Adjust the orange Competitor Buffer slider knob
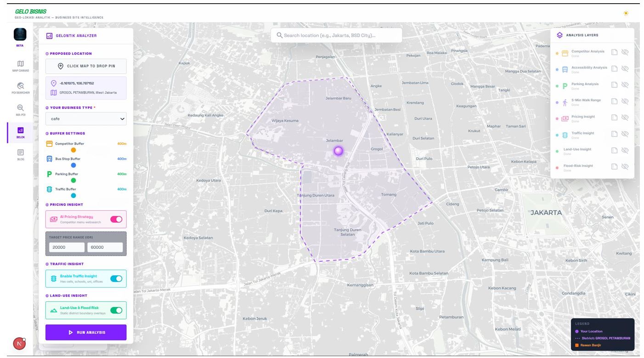Image resolution: width=644 pixels, height=358 pixels. pos(73,150)
